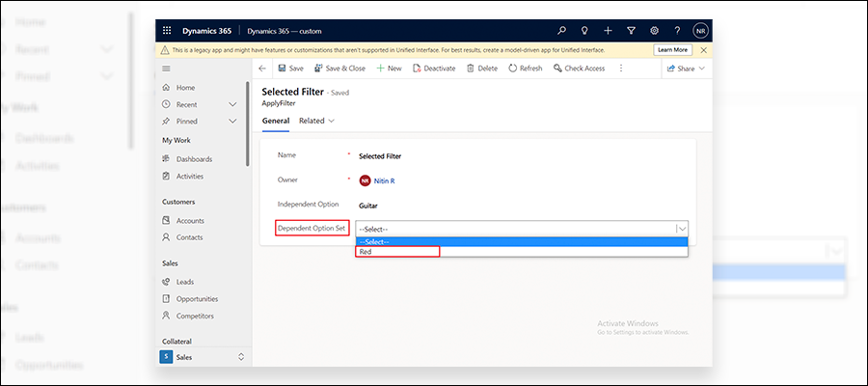Expand the Pinned chevron
Image resolution: width=868 pixels, height=386 pixels.
coord(232,121)
